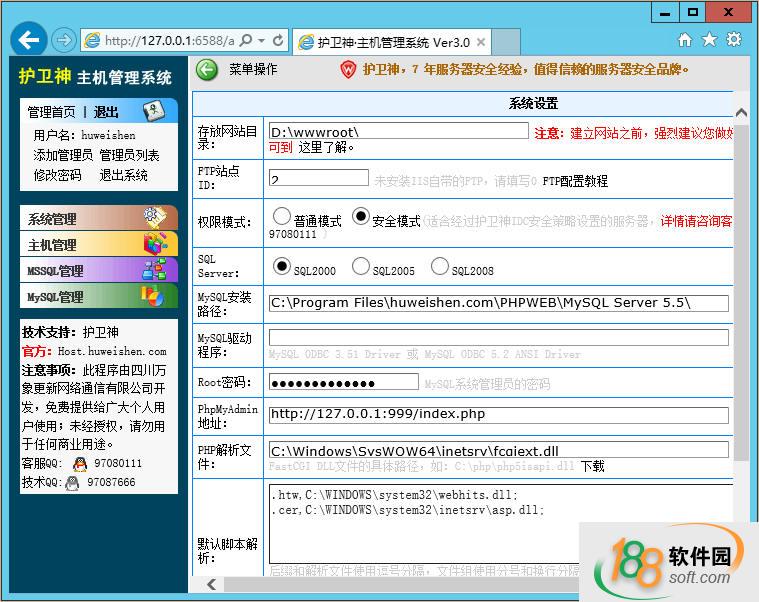Click the search magnifier in address bar
This screenshot has height=602, width=759.
pyautogui.click(x=246, y=41)
